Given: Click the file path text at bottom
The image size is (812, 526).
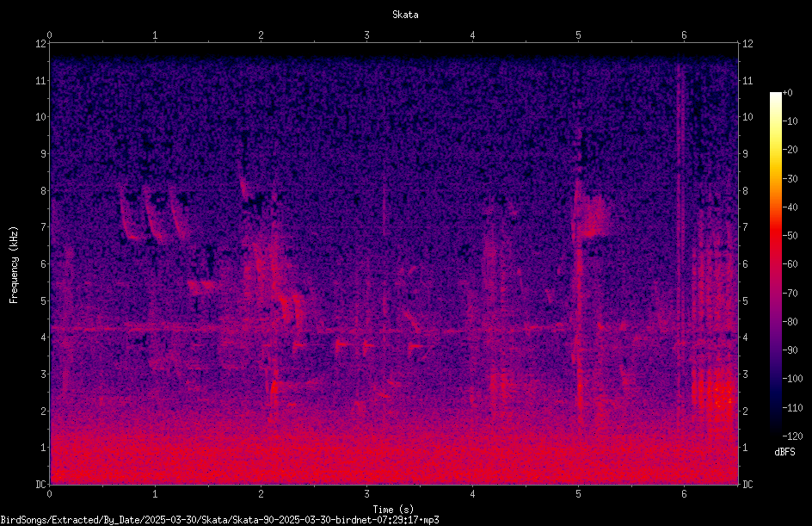Looking at the screenshot, I should coord(219,520).
